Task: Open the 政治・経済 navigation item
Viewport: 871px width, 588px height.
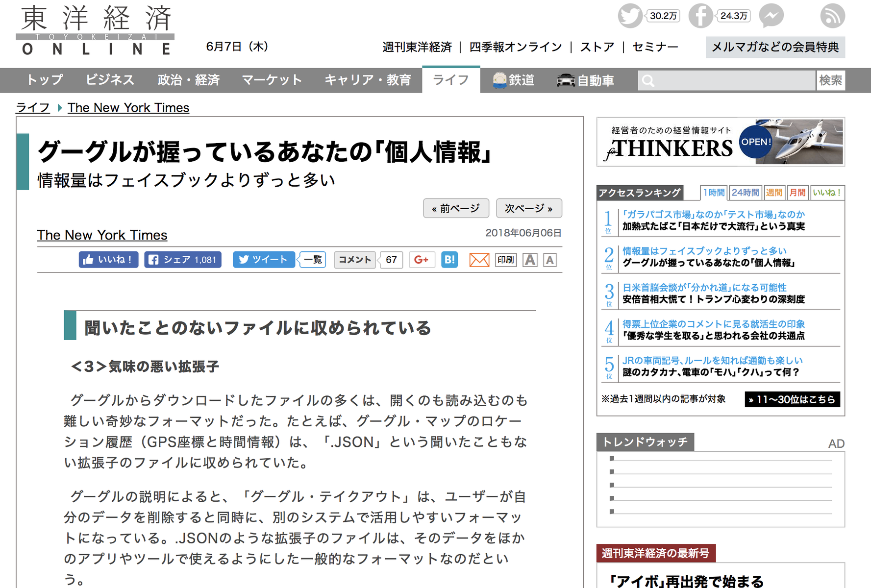Action: point(189,80)
